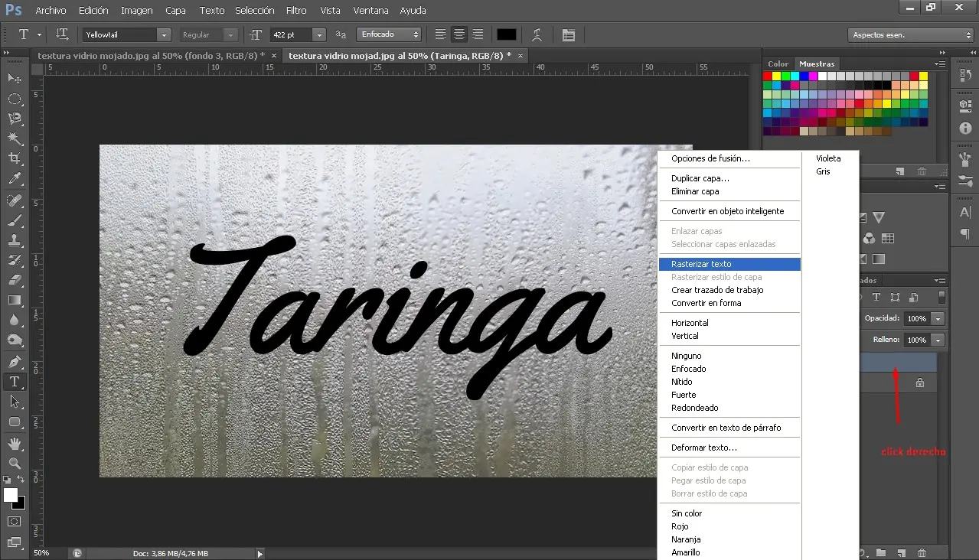This screenshot has width=979, height=560.
Task: Open the font size dropdown arrow
Action: point(319,34)
